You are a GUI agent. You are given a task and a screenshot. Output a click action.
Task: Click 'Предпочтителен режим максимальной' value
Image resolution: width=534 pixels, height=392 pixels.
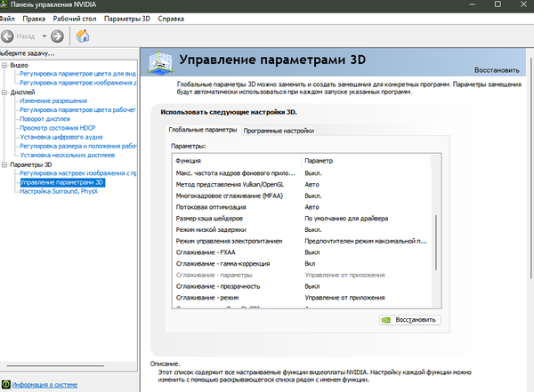coord(366,241)
